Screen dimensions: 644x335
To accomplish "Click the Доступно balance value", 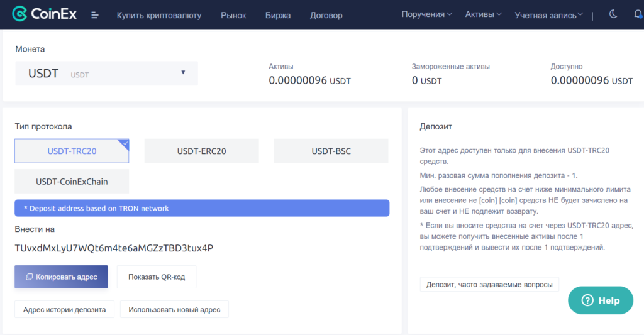I will (x=592, y=80).
